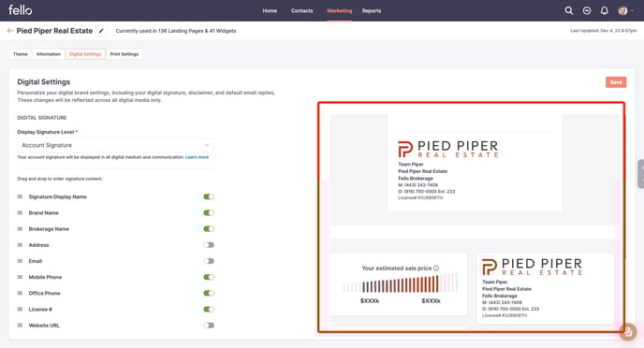Image resolution: width=644 pixels, height=348 pixels.
Task: Click 'Drag and drop to order signature content' text
Action: (x=60, y=179)
